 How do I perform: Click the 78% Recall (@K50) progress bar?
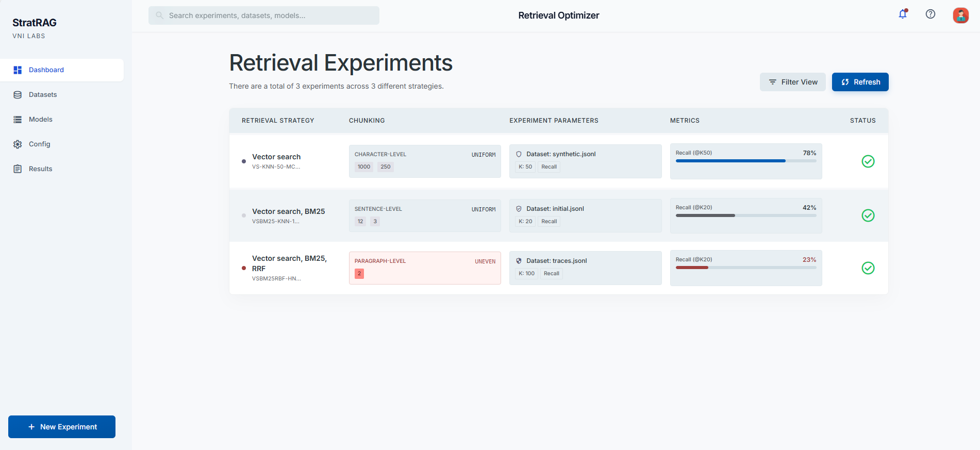point(746,161)
